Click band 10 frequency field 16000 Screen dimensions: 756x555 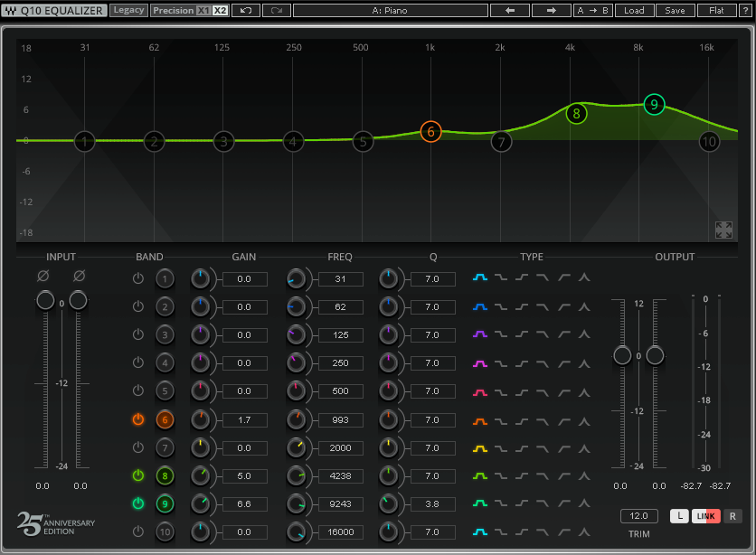click(x=340, y=531)
